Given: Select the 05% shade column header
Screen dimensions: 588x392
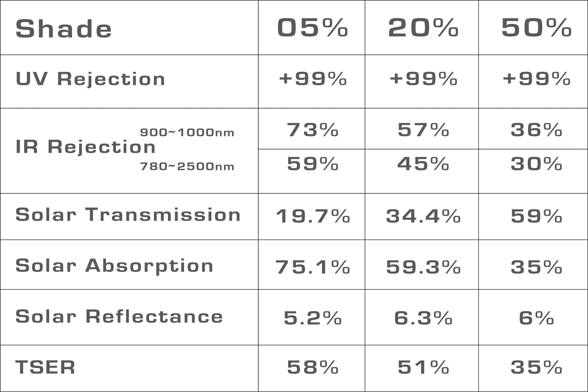Looking at the screenshot, I should (312, 28).
